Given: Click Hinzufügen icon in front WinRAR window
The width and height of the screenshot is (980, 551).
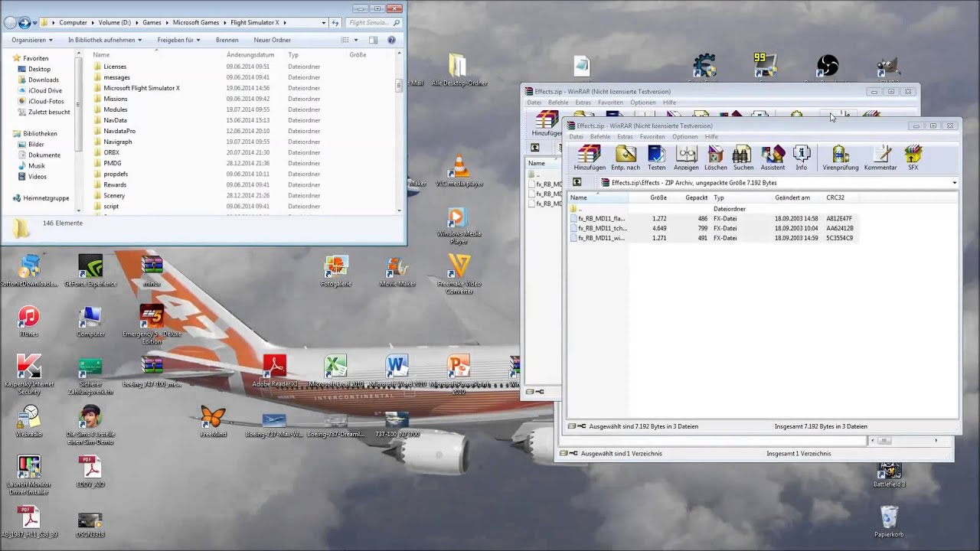Looking at the screenshot, I should [589, 157].
